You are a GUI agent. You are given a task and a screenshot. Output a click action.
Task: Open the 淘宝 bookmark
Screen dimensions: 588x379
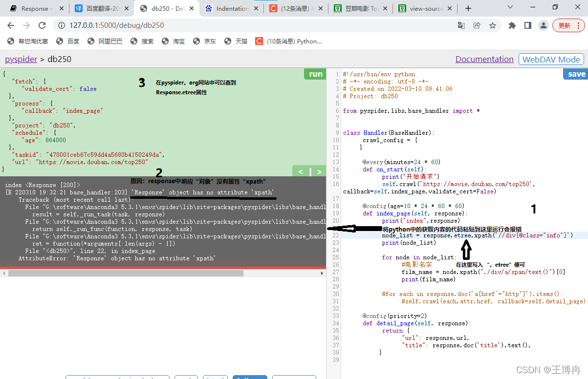[174, 42]
